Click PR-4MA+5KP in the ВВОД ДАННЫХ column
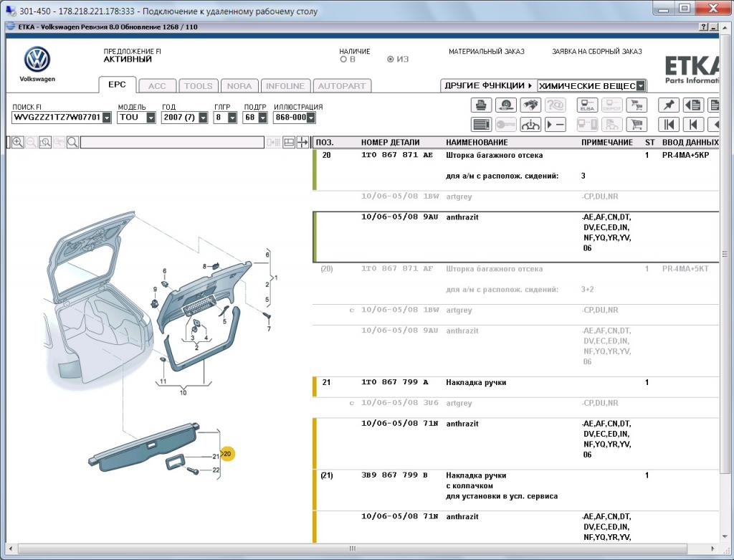 pos(685,155)
